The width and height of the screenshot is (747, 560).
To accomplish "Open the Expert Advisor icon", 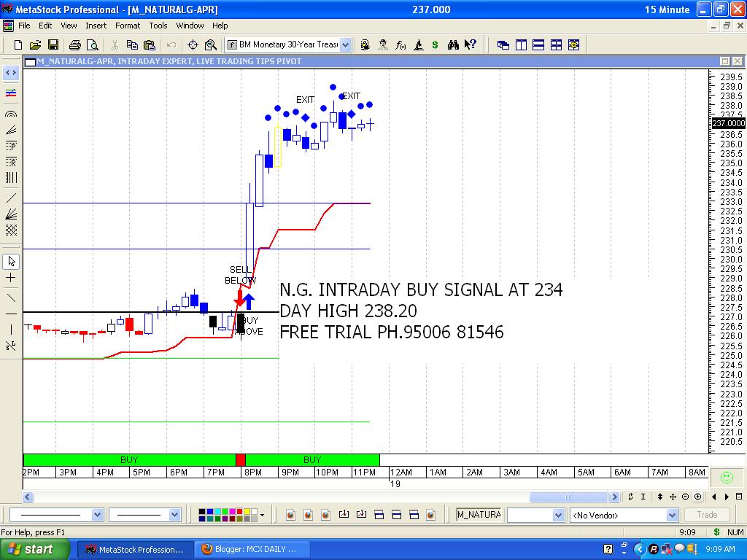I will pos(383,44).
